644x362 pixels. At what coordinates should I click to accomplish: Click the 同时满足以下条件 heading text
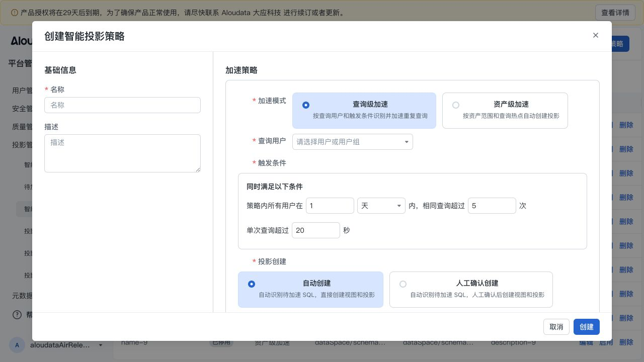click(275, 187)
